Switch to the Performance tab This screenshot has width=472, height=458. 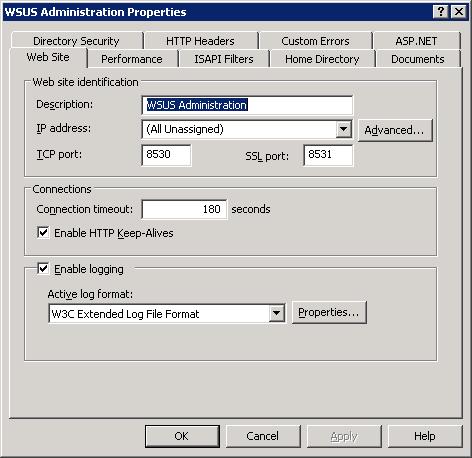coord(132,59)
